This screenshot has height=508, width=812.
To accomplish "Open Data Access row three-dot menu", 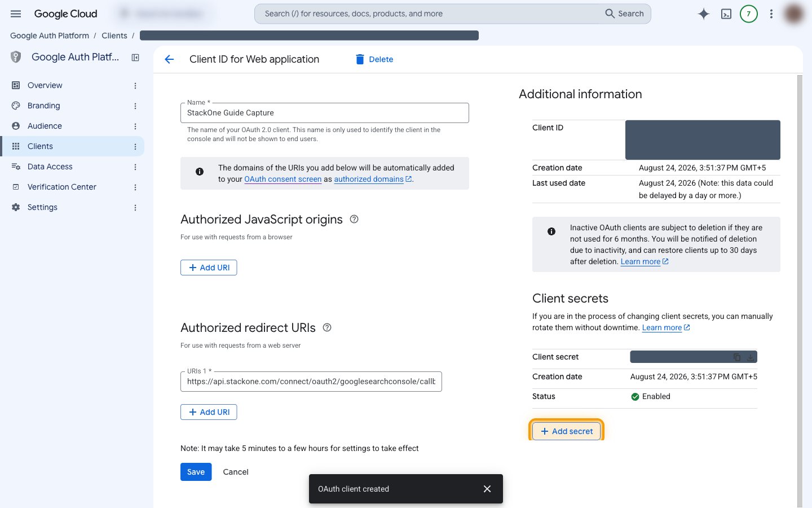I will [135, 167].
